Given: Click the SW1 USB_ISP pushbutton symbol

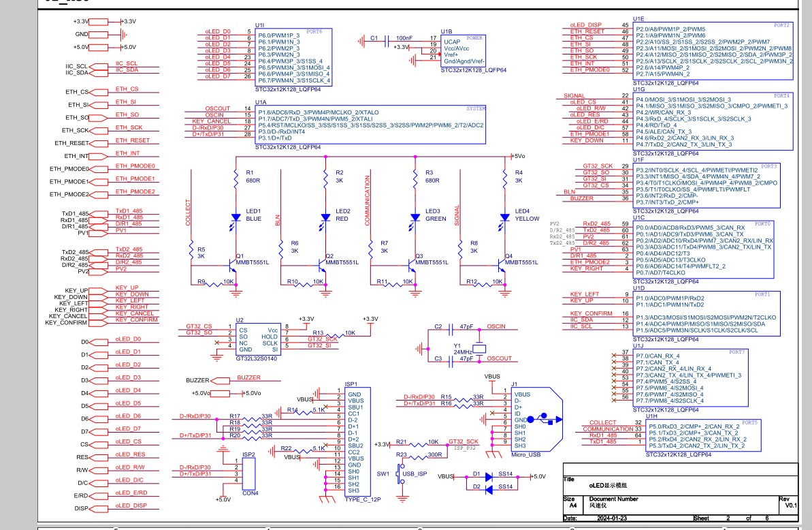Looking at the screenshot, I should (x=400, y=474).
